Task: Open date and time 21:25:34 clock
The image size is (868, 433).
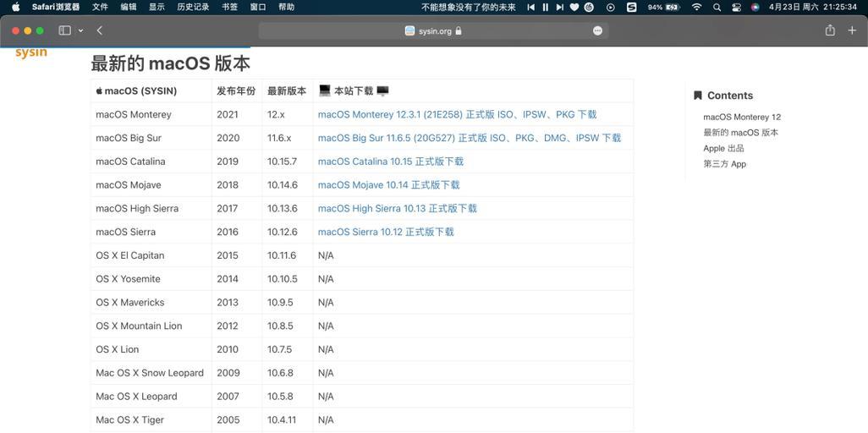Action: (813, 8)
